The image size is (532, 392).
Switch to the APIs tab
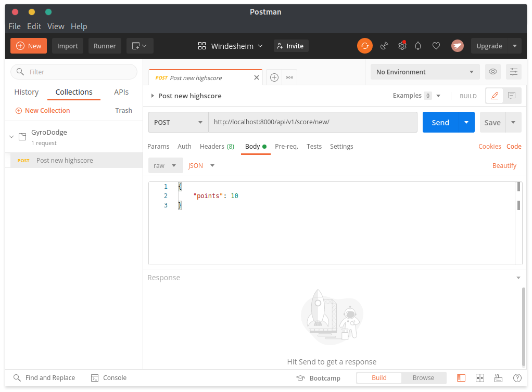(x=121, y=92)
